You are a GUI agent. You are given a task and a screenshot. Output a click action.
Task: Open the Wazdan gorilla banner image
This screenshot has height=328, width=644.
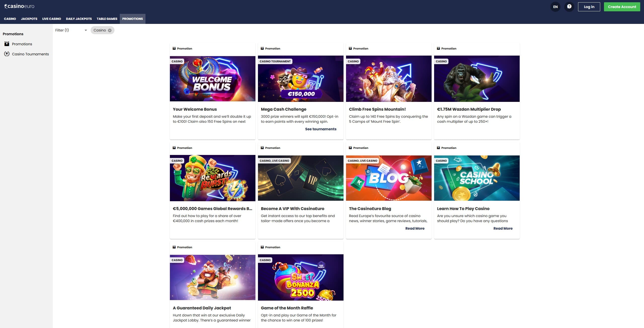(477, 79)
